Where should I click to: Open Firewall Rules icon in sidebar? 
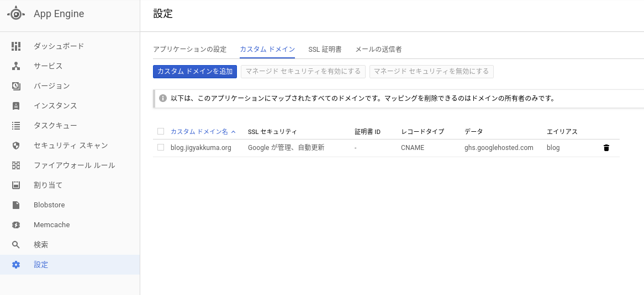[x=16, y=165]
